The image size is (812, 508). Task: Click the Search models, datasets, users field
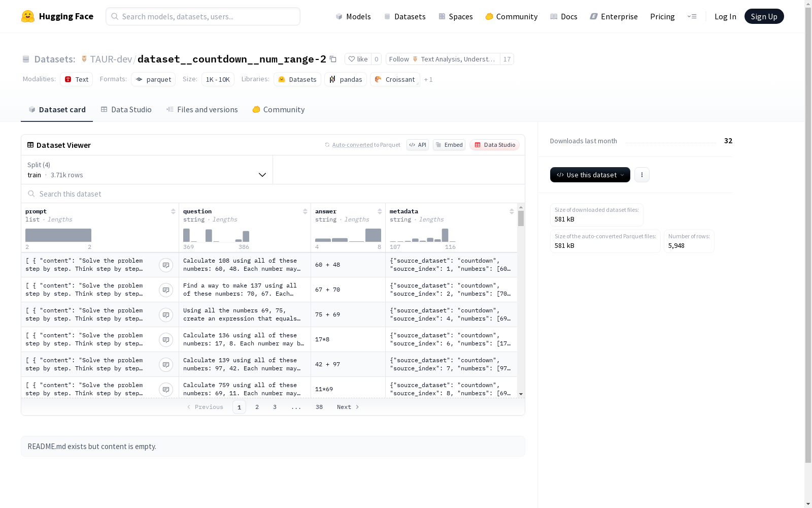click(203, 16)
